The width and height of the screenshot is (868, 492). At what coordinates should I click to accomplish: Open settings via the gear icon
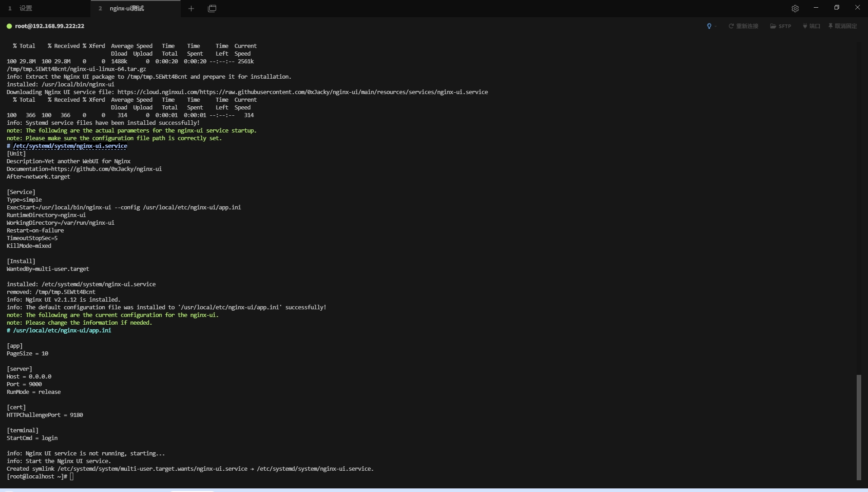tap(795, 8)
